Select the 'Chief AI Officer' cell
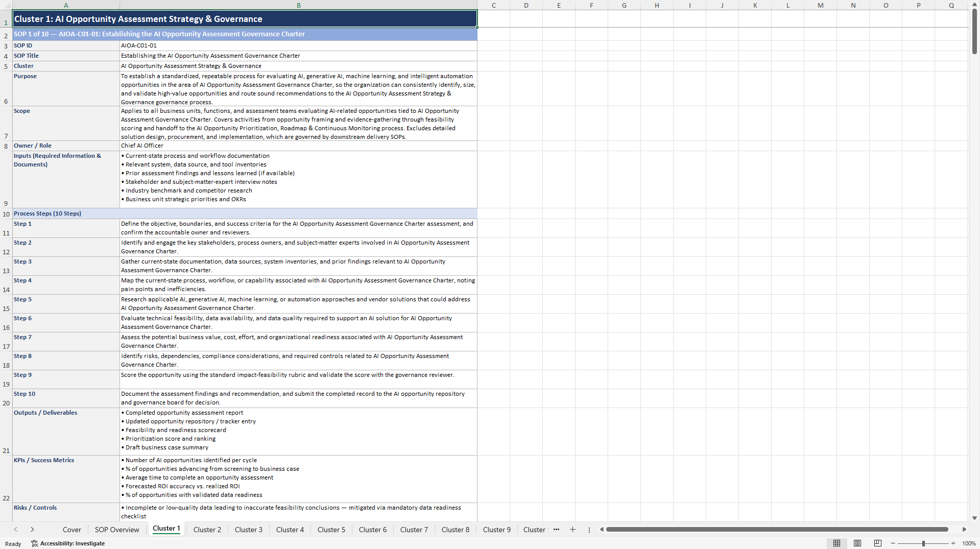The width and height of the screenshot is (980, 549). (x=299, y=146)
